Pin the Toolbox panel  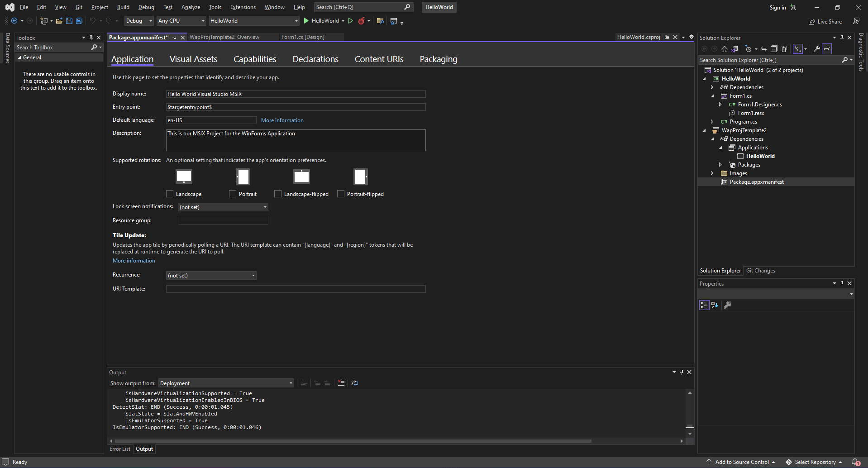tap(91, 38)
